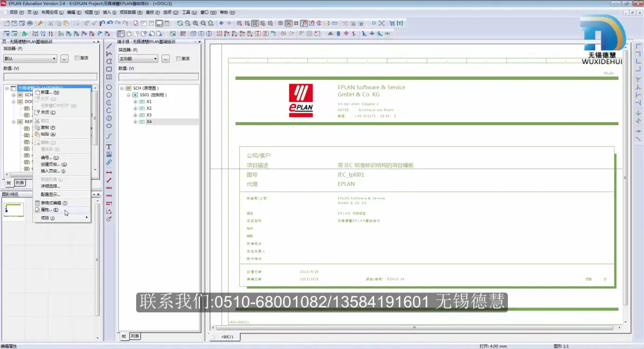Image resolution: width=644 pixels, height=349 pixels.
Task: Click the ... button beside the 主功能 filter
Action: click(165, 59)
